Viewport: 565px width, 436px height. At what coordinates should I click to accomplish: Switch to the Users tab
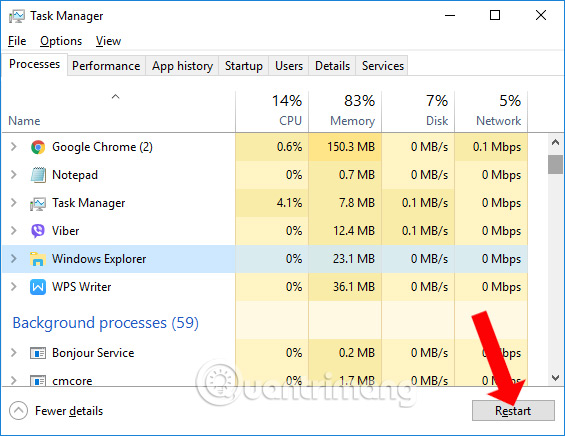tap(289, 66)
